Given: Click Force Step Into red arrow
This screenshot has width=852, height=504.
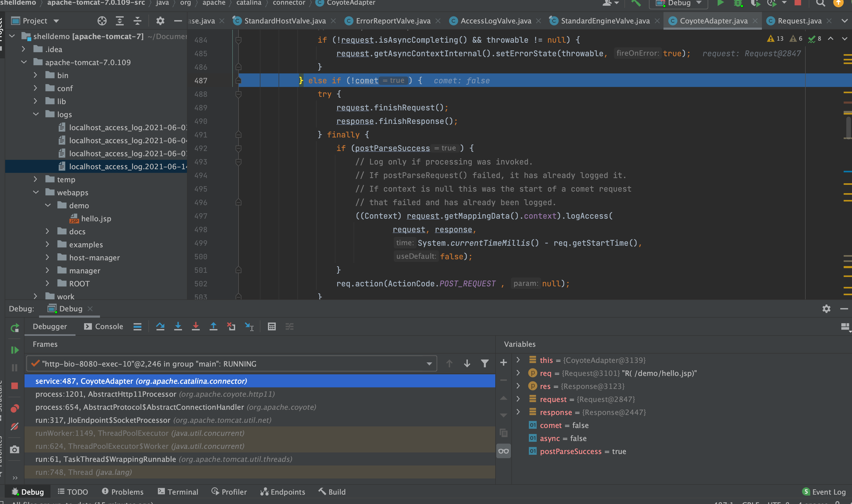Looking at the screenshot, I should 196,326.
